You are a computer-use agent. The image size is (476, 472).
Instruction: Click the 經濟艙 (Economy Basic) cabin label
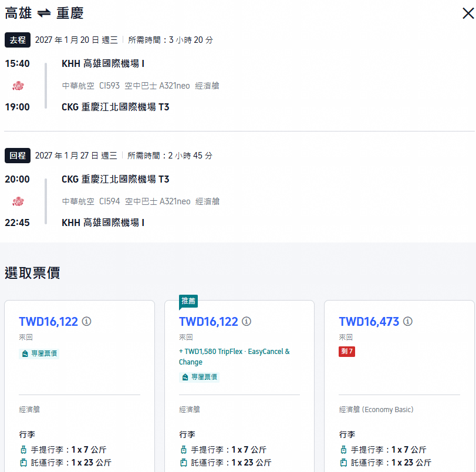click(376, 409)
